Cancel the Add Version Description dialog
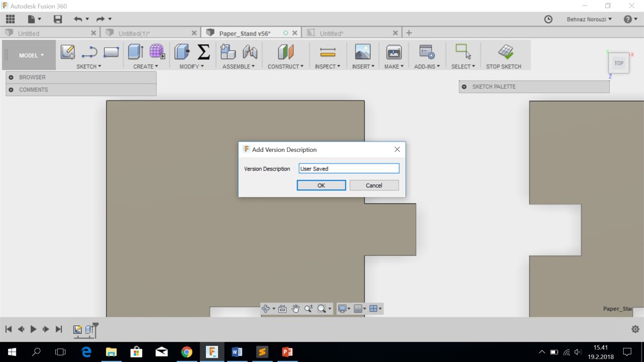This screenshot has width=644, height=362. tap(374, 186)
